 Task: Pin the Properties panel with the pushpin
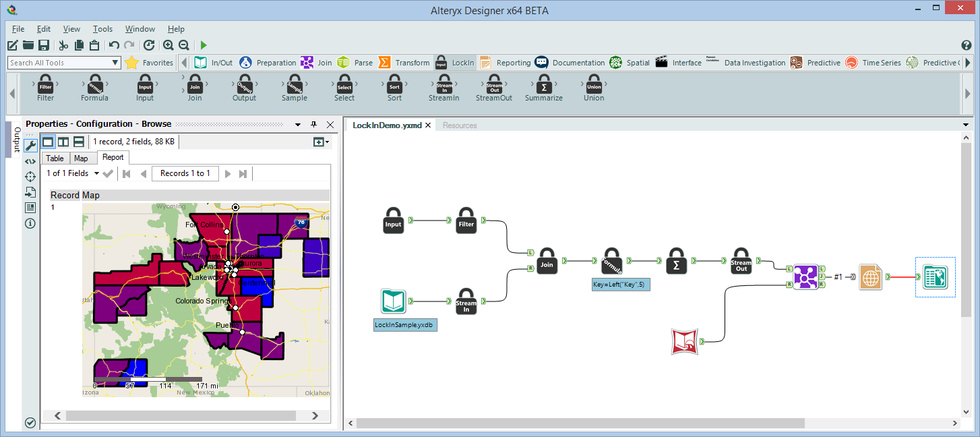[x=313, y=125]
